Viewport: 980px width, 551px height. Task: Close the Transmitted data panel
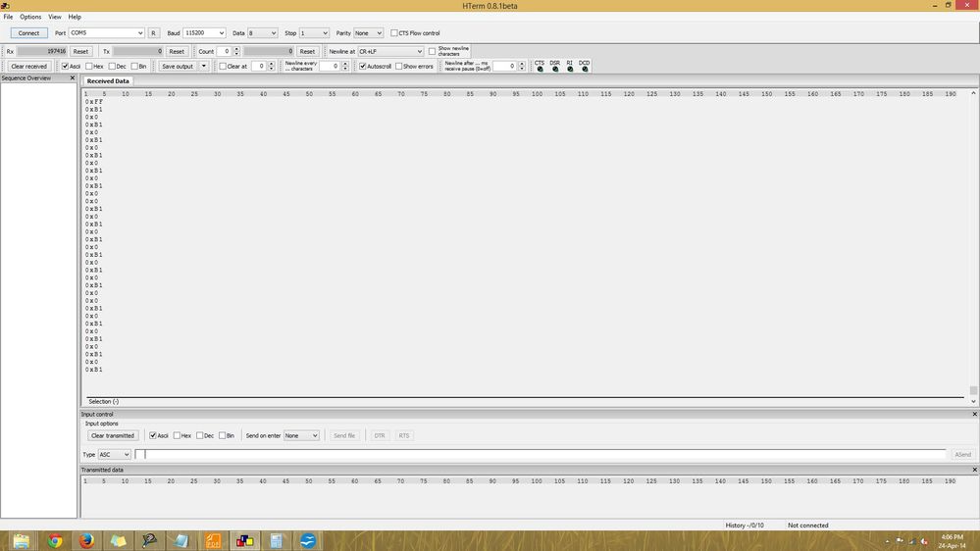click(x=974, y=470)
